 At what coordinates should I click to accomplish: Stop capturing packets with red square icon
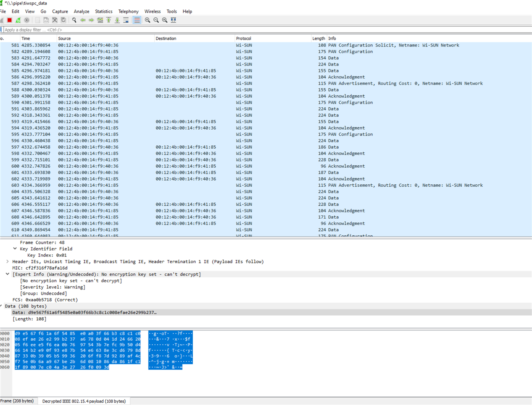point(9,20)
